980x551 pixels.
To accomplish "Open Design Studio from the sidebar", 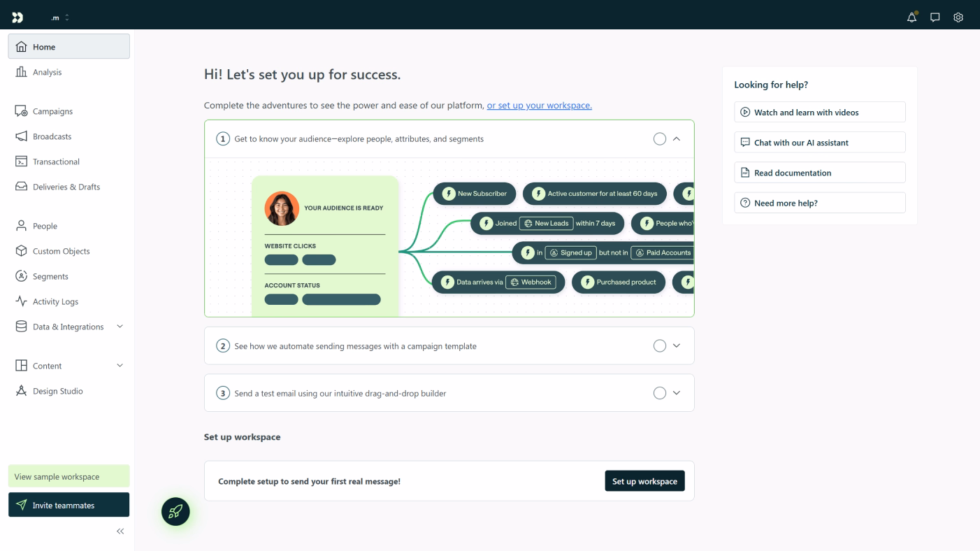I will 22,391.
